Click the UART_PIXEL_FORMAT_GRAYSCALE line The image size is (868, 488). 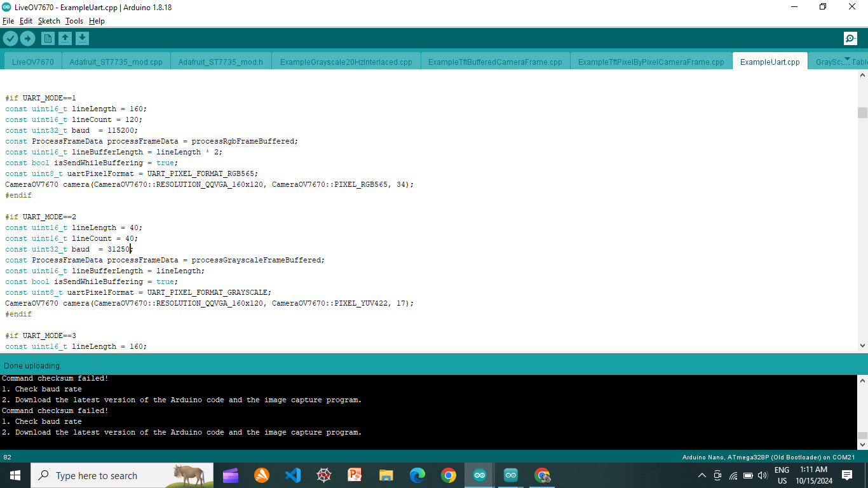[x=139, y=292]
